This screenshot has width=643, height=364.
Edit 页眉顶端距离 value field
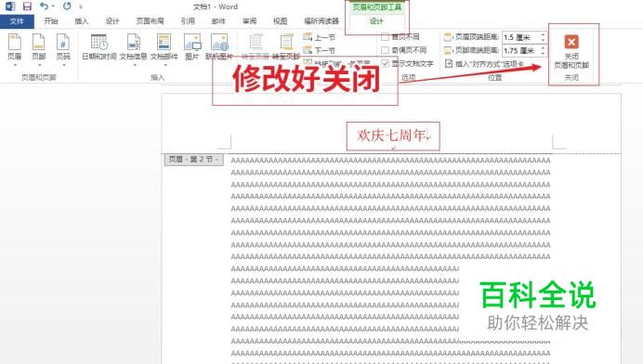tap(520, 37)
